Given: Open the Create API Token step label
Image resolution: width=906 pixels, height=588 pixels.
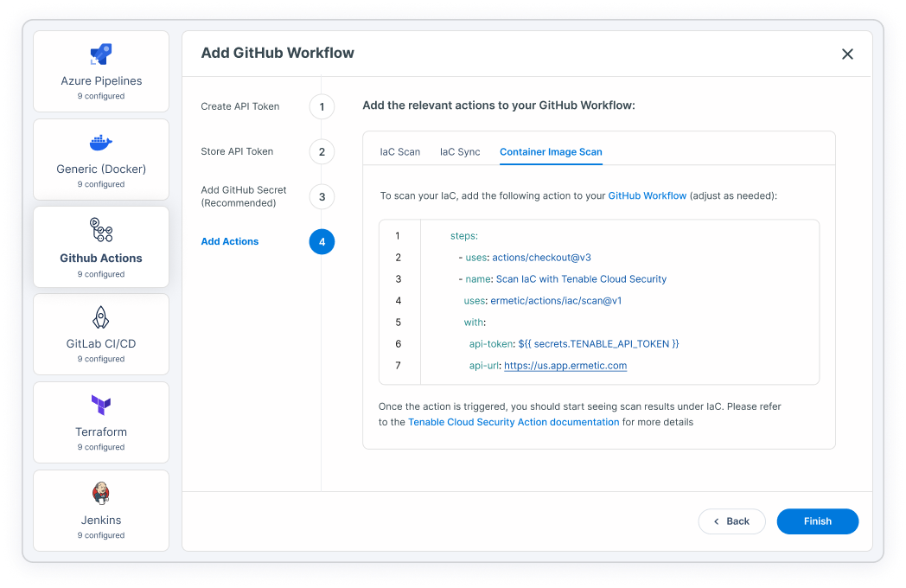Looking at the screenshot, I should [x=239, y=106].
